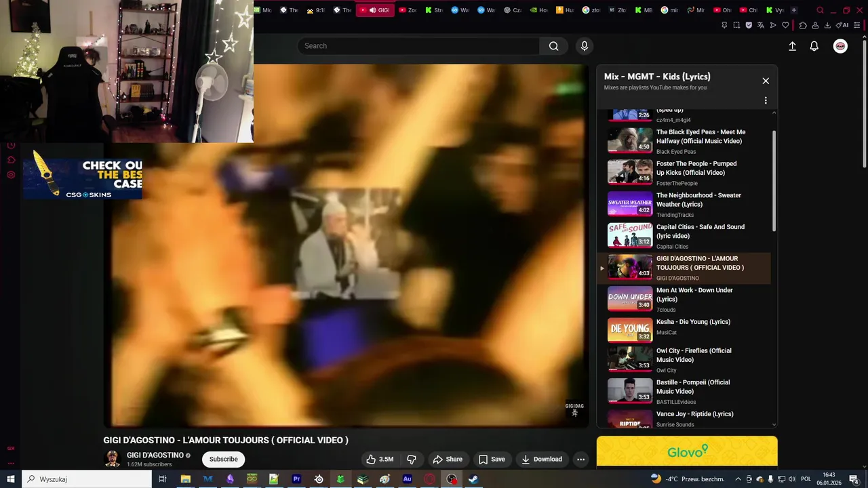868x488 pixels.
Task: Select Vance Joy - Riptide (Lyrics) entry
Action: point(685,419)
